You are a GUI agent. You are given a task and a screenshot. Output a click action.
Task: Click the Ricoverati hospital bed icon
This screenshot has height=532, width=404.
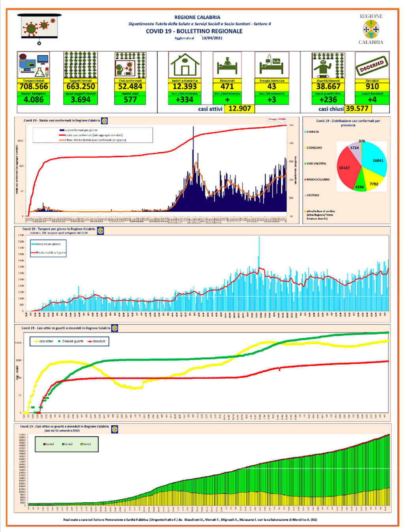[x=227, y=65]
